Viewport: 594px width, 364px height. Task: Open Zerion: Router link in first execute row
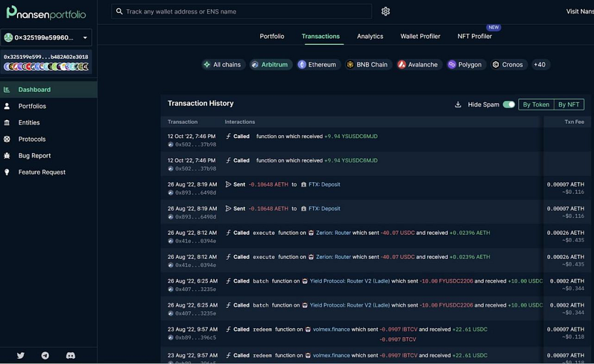coord(333,232)
